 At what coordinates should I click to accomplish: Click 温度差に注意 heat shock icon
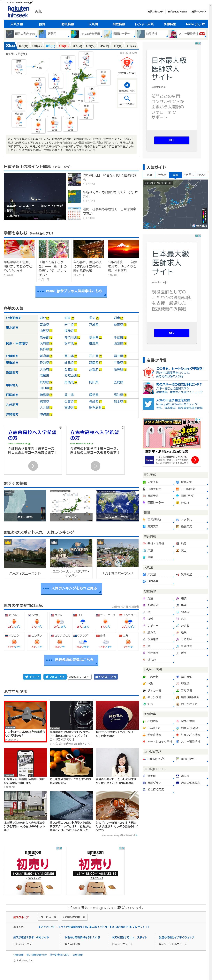coord(127,63)
